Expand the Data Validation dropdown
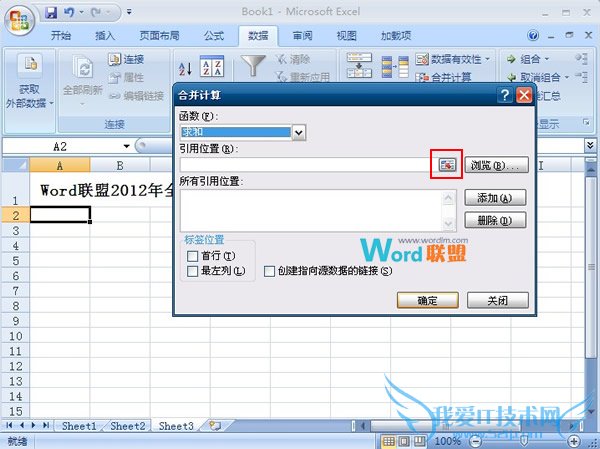Image resolution: width=600 pixels, height=449 pixels. [x=488, y=59]
